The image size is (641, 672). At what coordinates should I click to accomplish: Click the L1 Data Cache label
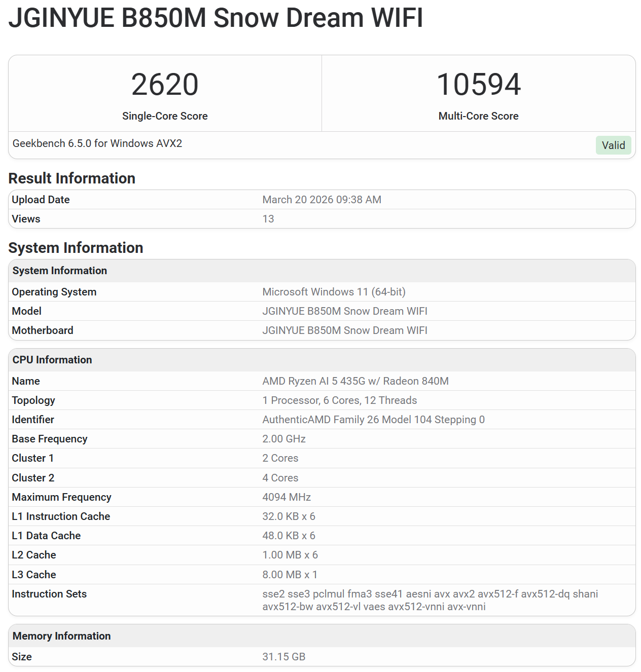point(46,536)
